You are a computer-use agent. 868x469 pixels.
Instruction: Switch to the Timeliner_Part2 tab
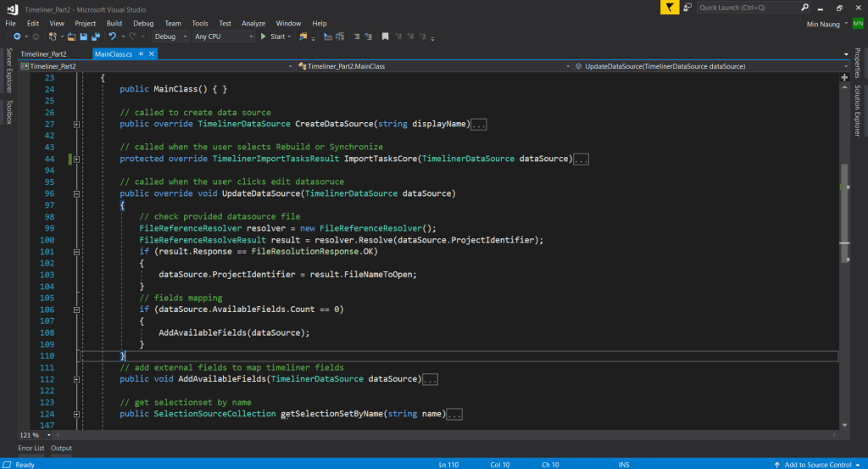point(43,53)
